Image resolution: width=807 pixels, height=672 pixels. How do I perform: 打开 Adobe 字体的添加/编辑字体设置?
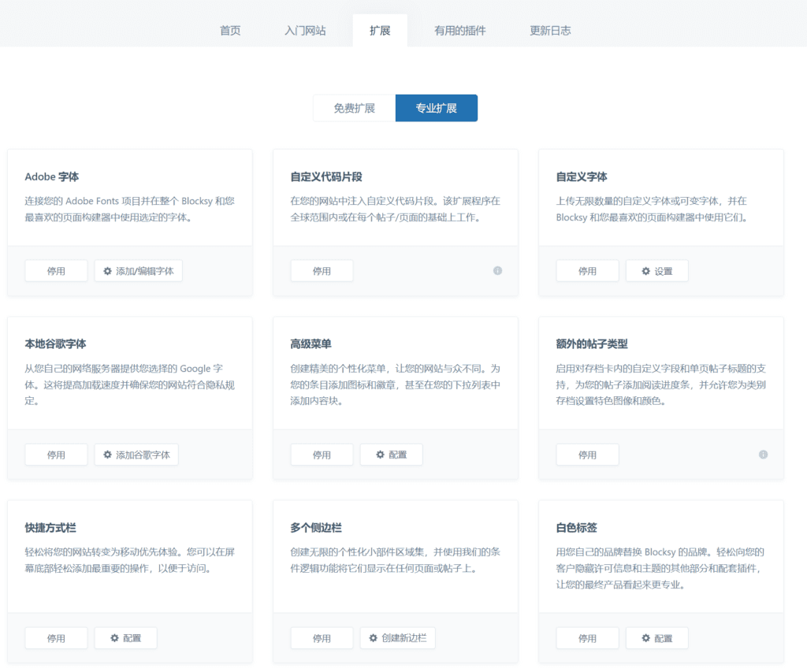point(138,270)
